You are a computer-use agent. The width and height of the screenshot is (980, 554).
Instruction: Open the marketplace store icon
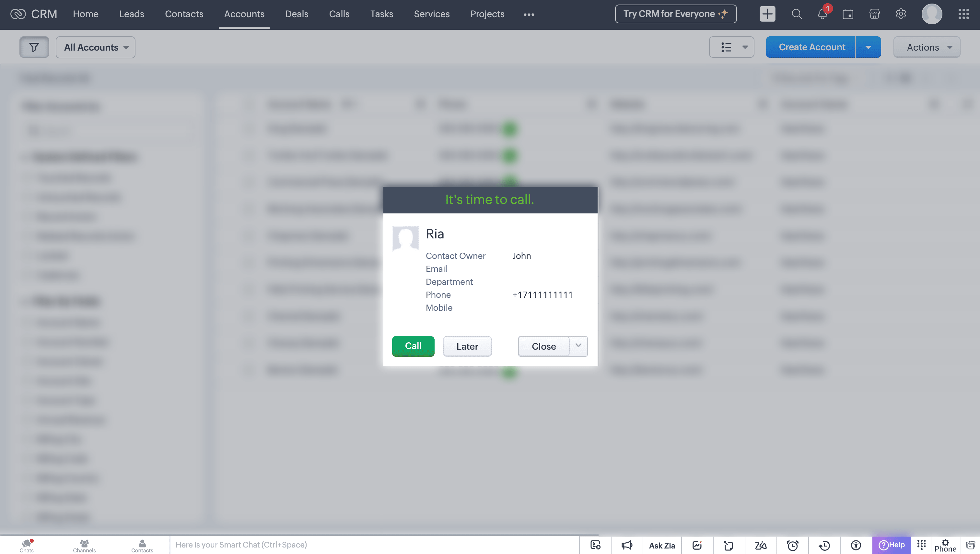pyautogui.click(x=874, y=14)
